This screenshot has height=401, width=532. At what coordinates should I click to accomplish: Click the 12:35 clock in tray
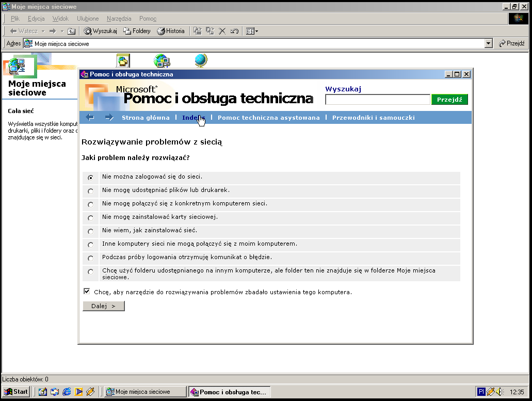pyautogui.click(x=517, y=392)
